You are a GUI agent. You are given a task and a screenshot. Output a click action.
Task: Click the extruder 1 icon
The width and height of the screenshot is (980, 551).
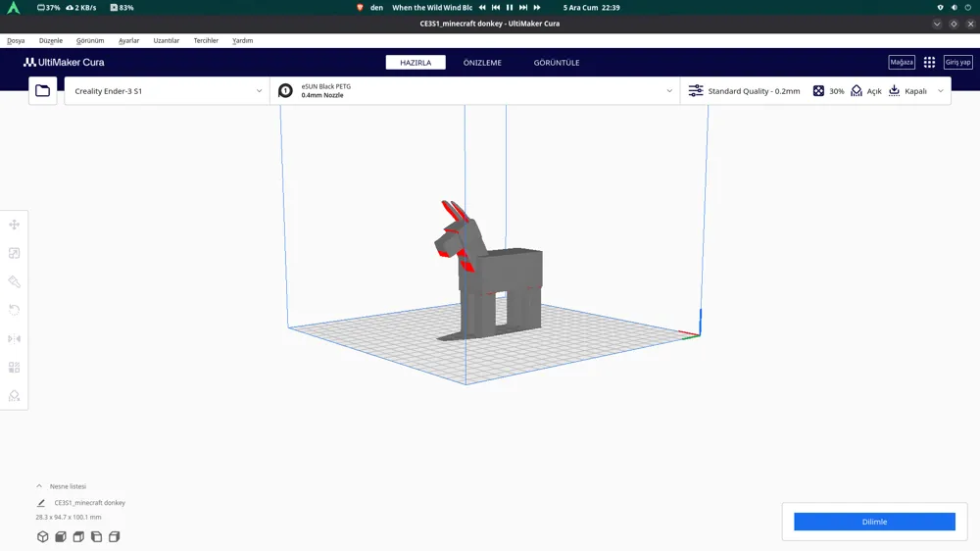coord(285,90)
